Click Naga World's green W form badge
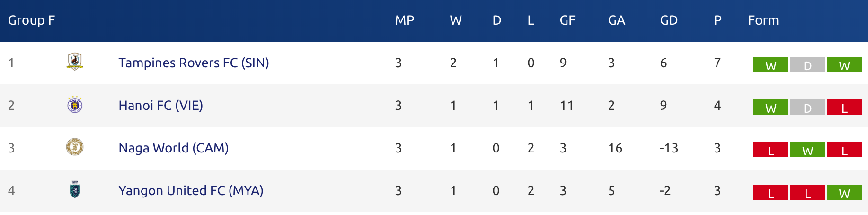This screenshot has width=868, height=215. (x=807, y=150)
